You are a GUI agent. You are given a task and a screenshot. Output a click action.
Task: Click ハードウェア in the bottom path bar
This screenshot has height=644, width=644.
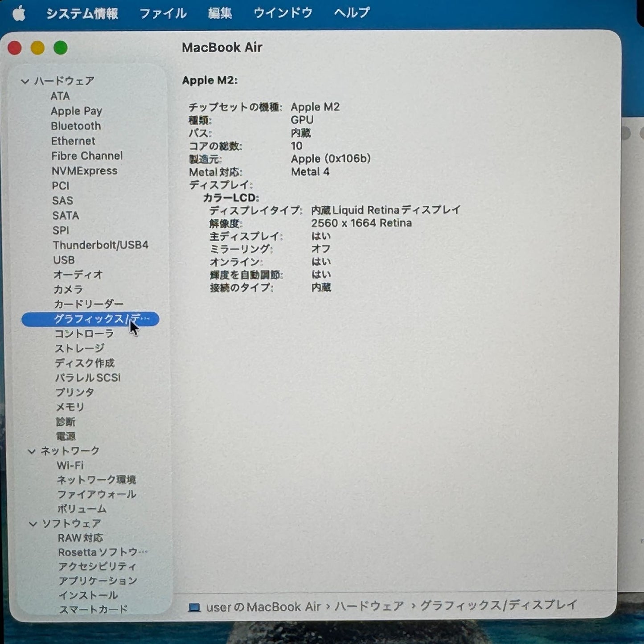[x=369, y=607]
